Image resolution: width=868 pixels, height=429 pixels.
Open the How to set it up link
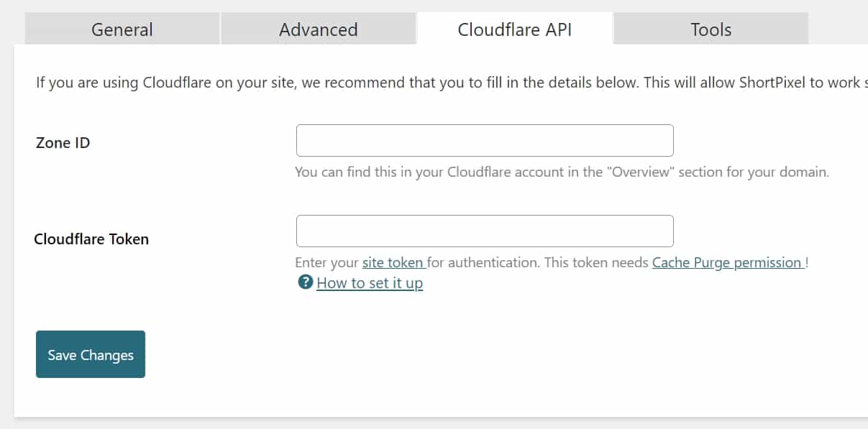pyautogui.click(x=370, y=283)
